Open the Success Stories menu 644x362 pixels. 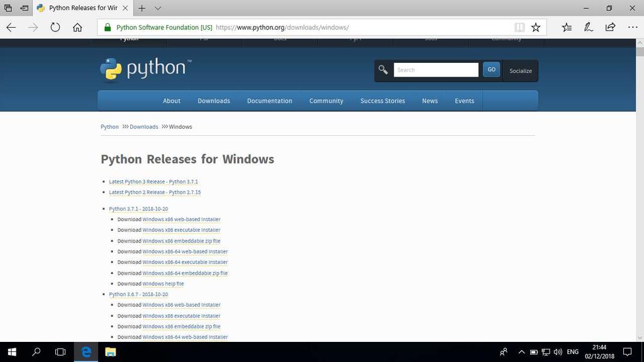pyautogui.click(x=382, y=101)
